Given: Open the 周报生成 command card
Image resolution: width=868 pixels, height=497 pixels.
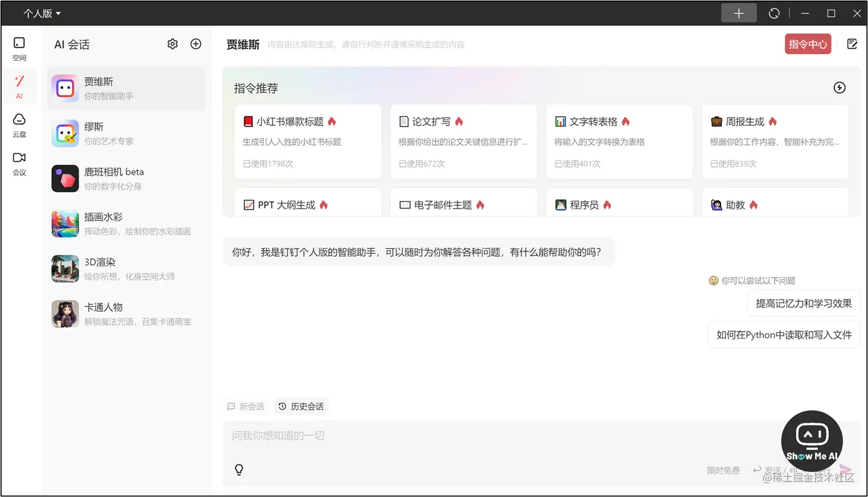Looking at the screenshot, I should (776, 141).
